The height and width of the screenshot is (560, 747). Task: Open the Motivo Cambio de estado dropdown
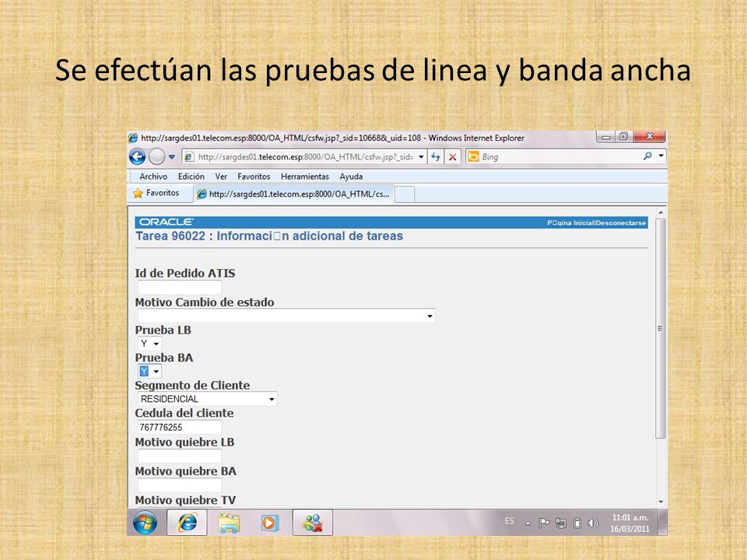[286, 316]
